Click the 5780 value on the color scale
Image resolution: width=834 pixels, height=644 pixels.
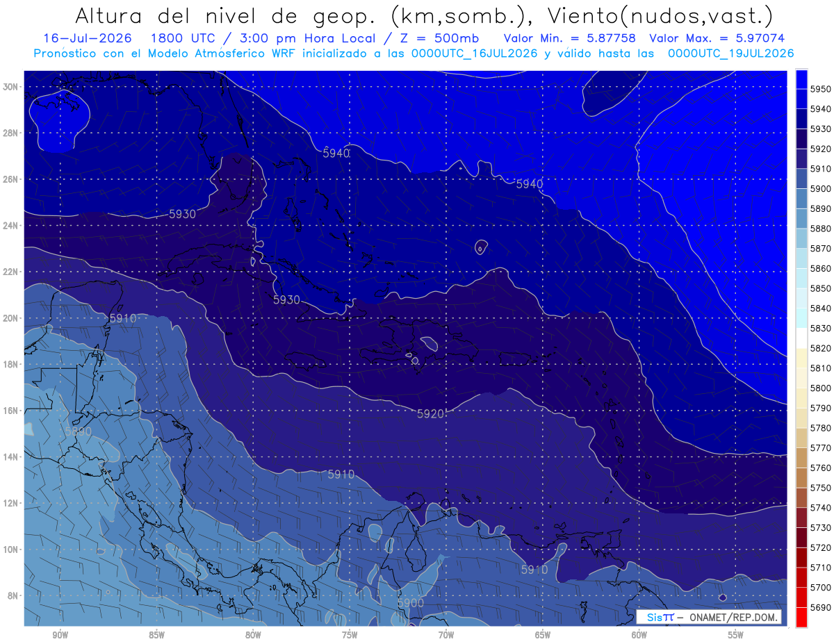821,428
